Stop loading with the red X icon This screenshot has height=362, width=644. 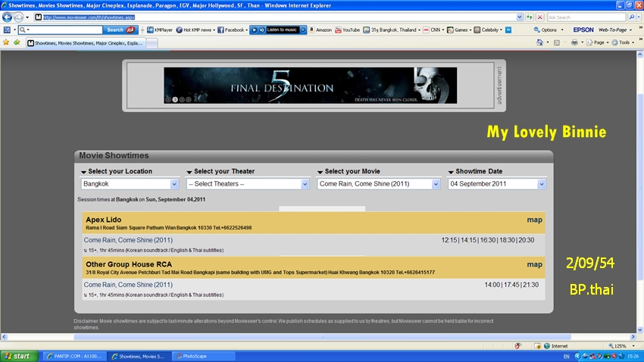click(x=540, y=17)
